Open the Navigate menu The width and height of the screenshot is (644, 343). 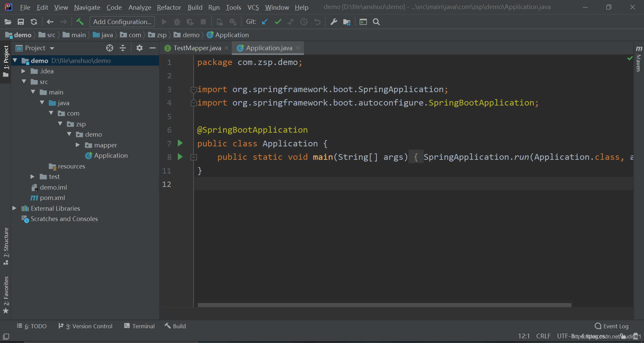point(87,7)
